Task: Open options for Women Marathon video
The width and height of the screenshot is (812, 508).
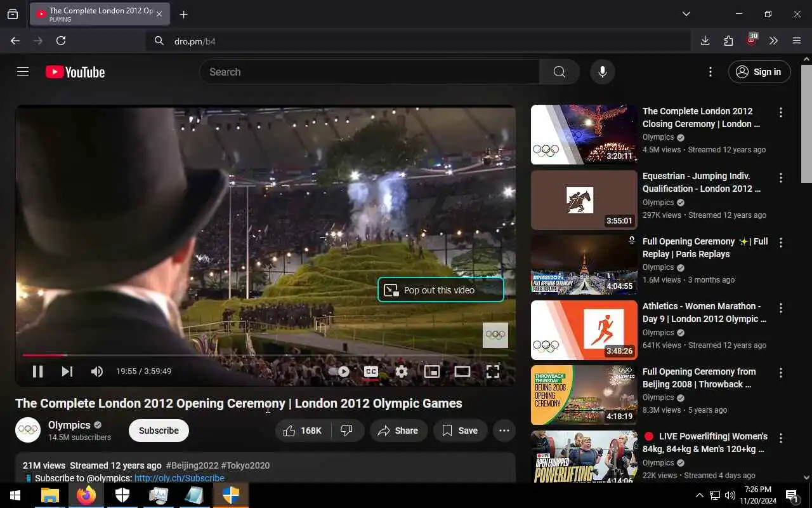Action: point(781,308)
